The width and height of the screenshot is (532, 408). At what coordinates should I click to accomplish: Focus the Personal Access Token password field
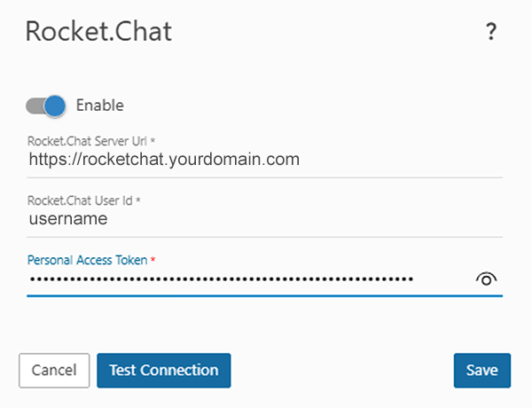tap(222, 279)
